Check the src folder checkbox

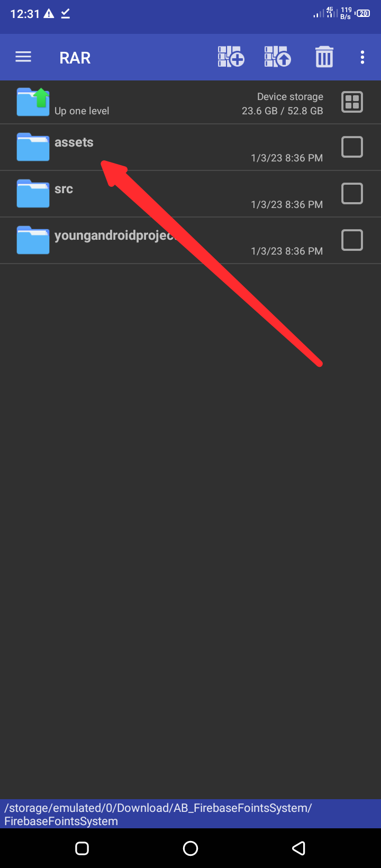[352, 193]
